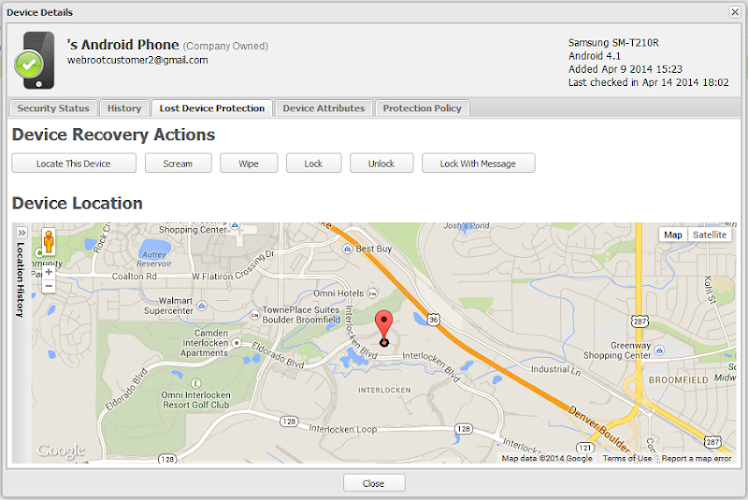Click the webrootcustomer2@gmail.com email text
This screenshot has width=748, height=500.
pyautogui.click(x=137, y=60)
